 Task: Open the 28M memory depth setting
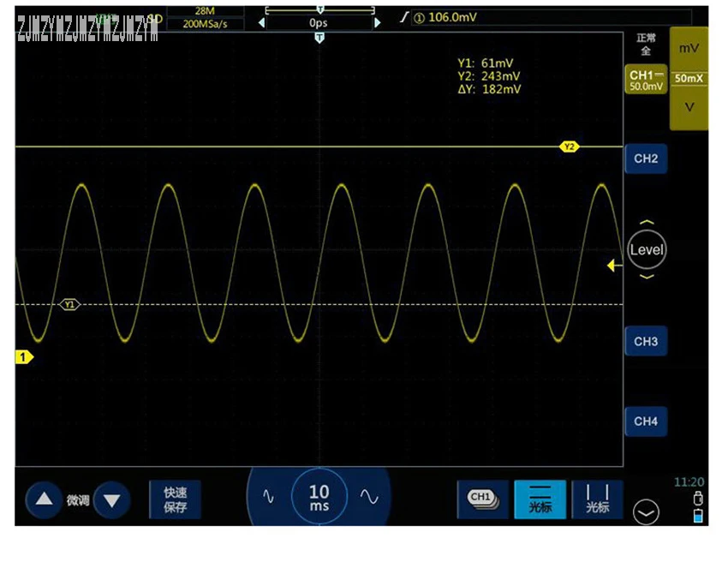tap(205, 10)
